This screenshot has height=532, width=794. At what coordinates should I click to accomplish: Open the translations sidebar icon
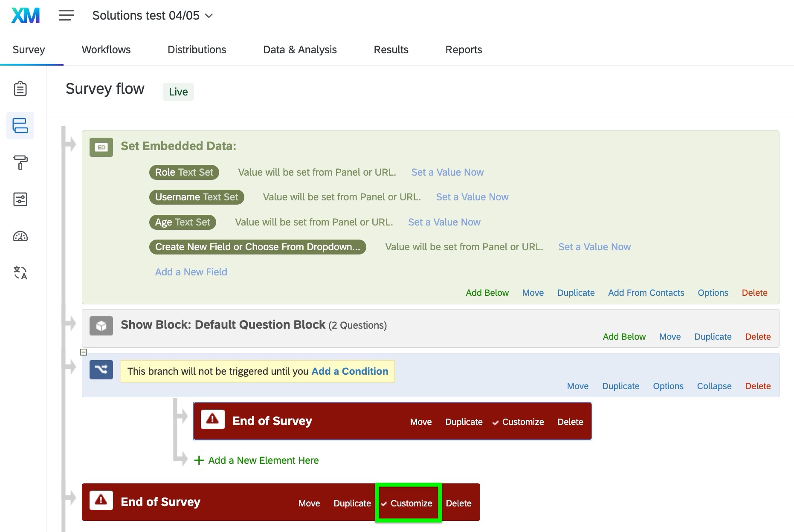pyautogui.click(x=20, y=272)
